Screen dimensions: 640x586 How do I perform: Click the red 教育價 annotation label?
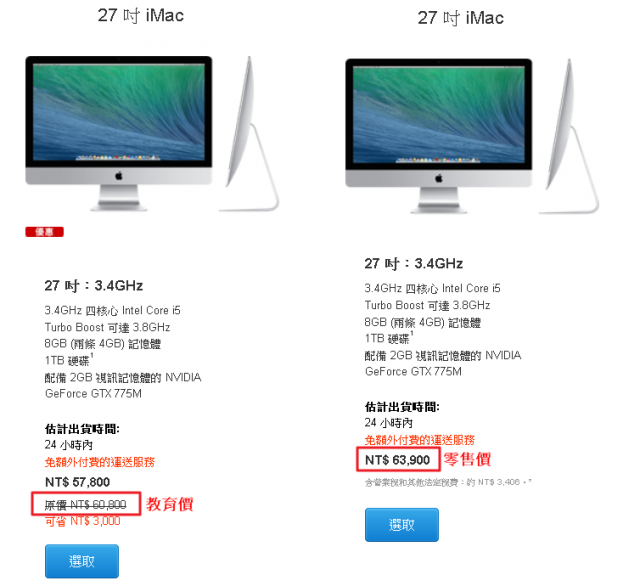170,504
